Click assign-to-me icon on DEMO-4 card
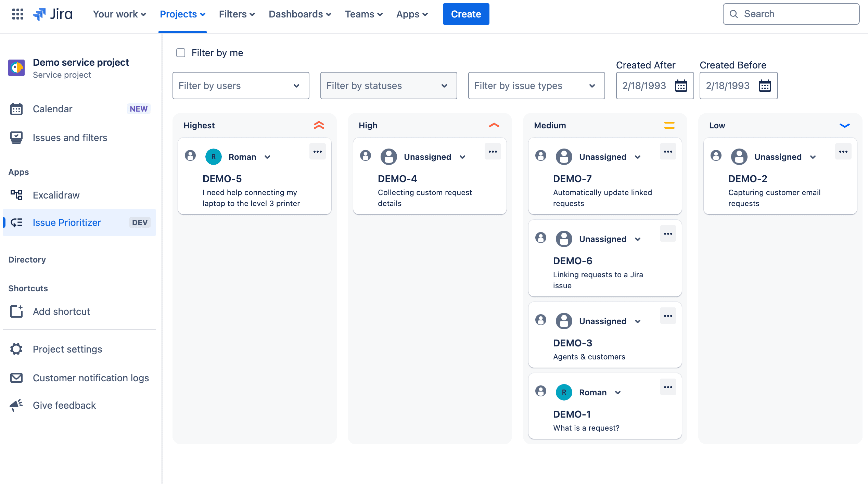868x484 pixels. point(366,156)
